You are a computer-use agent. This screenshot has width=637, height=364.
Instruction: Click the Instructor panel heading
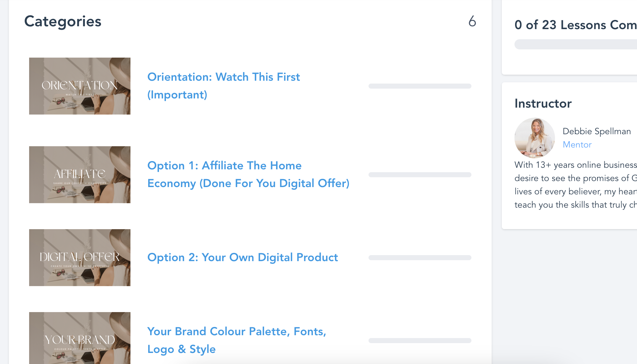tap(543, 104)
